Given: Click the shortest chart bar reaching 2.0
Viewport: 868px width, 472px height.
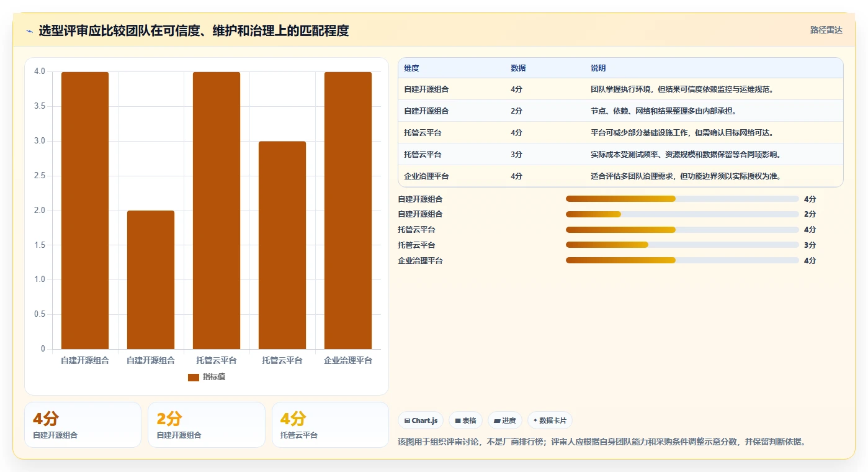Looking at the screenshot, I should pyautogui.click(x=151, y=279).
